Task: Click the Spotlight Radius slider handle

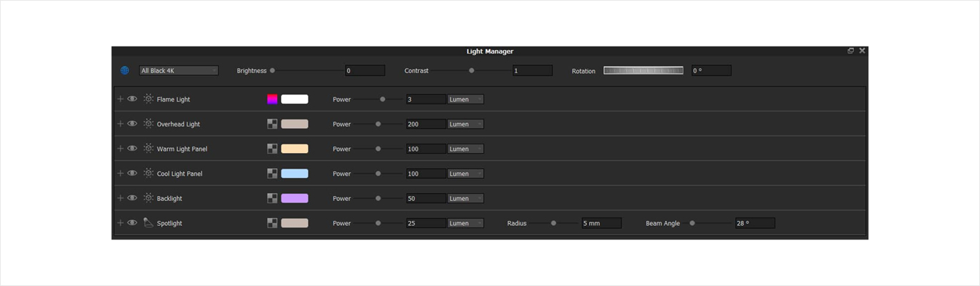Action: pyautogui.click(x=553, y=223)
